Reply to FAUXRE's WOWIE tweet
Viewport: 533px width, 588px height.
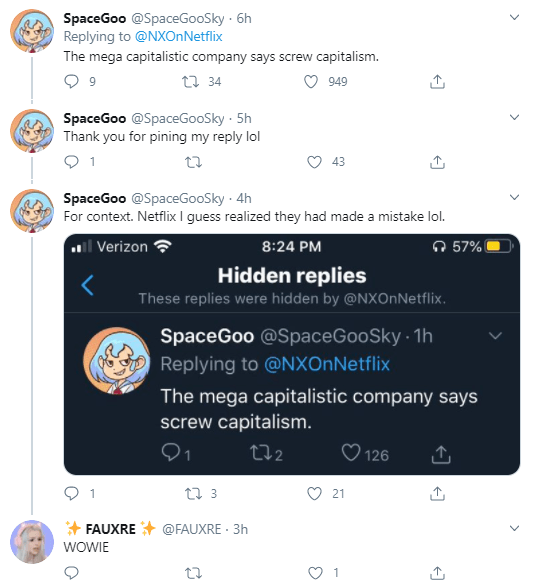71,573
